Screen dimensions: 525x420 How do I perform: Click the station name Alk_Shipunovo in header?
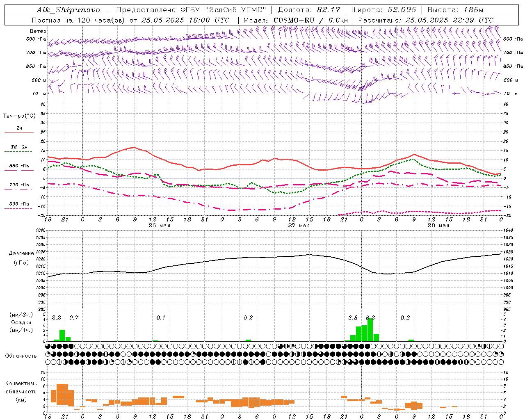click(x=68, y=10)
